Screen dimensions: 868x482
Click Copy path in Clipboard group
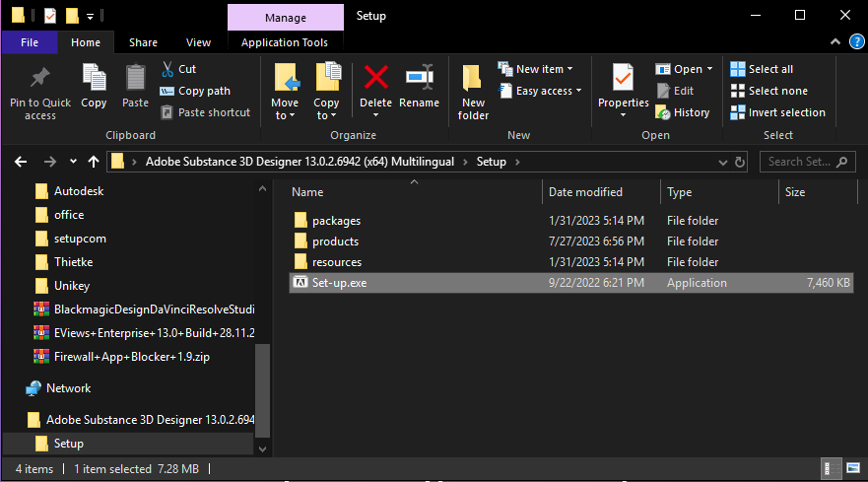pos(195,91)
